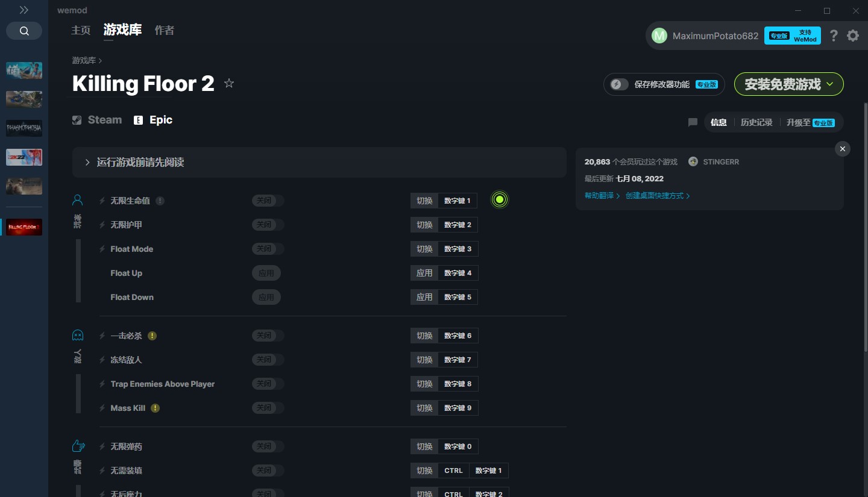Open the help question mark icon

834,36
